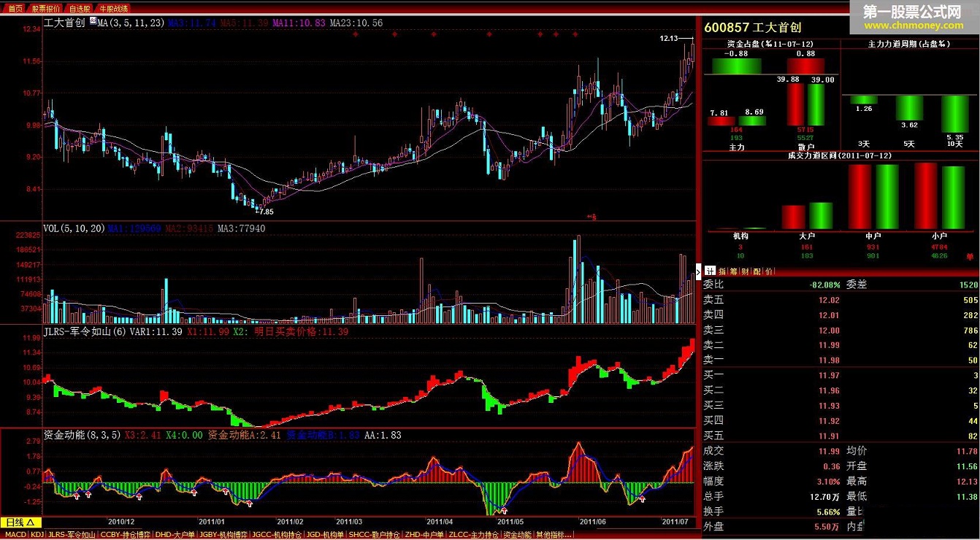
Task: Click the VOL(5,10,20) indicator label
Action: coord(74,228)
